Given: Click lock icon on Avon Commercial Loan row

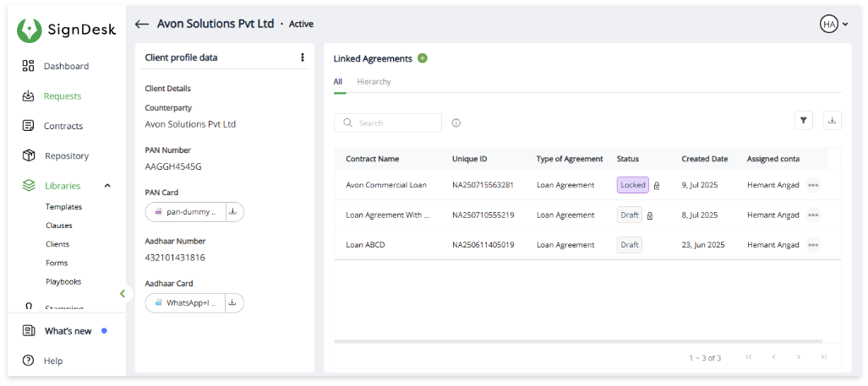Looking at the screenshot, I should coord(657,186).
